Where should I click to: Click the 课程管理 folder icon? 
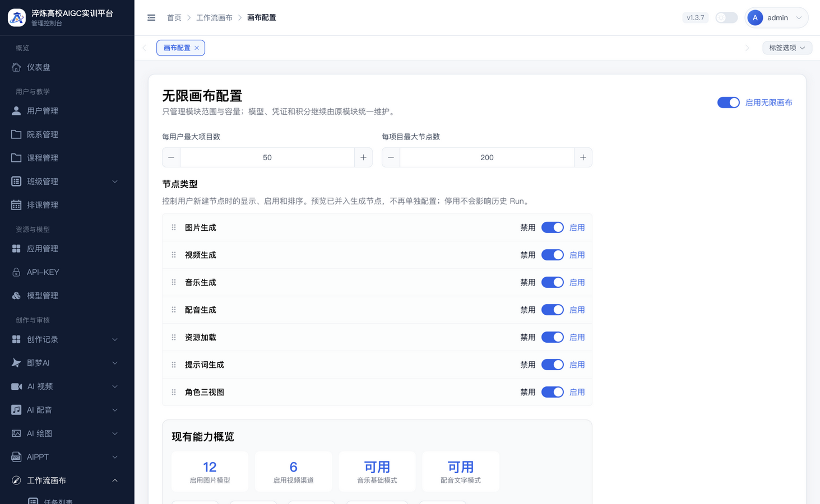click(x=16, y=158)
